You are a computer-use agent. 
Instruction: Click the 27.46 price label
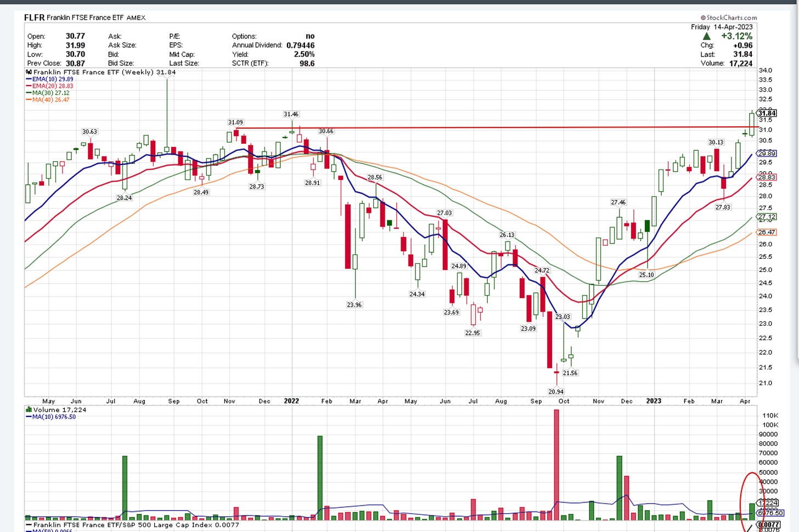pos(618,202)
